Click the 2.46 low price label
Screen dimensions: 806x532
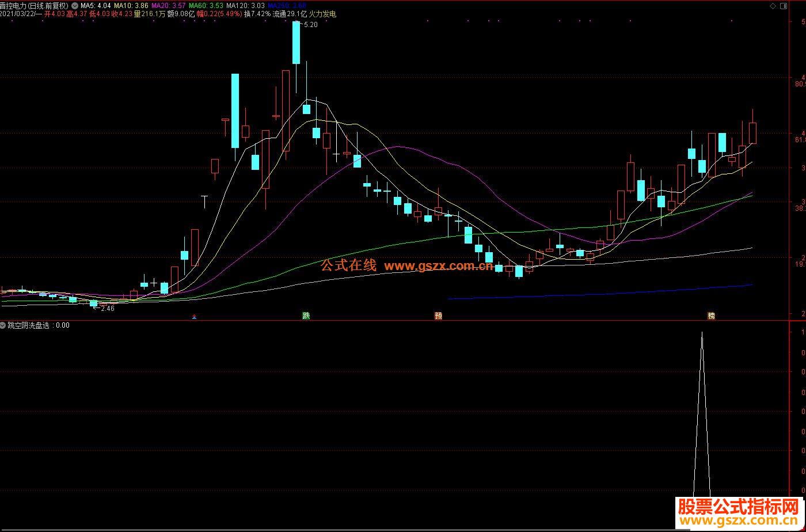[x=107, y=309]
